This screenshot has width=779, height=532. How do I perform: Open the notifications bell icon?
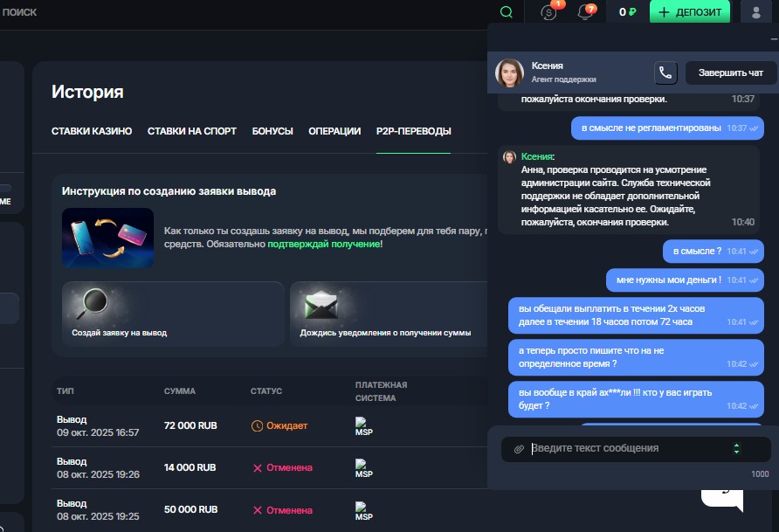(586, 12)
